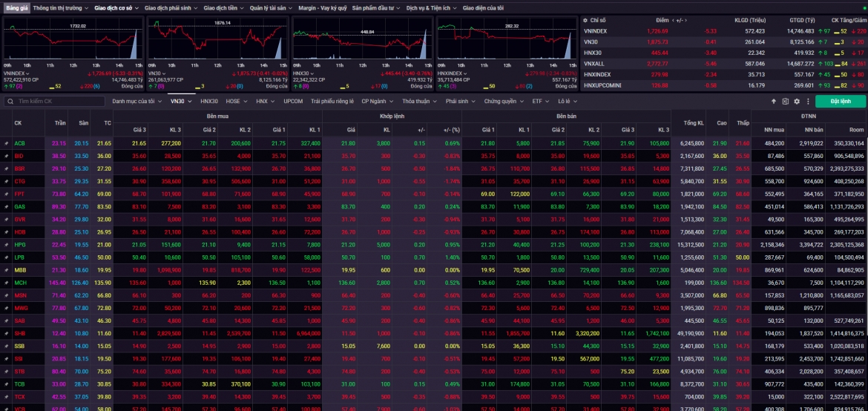Toggle pin for FPT stock row
This screenshot has width=868, height=411.
7,194
